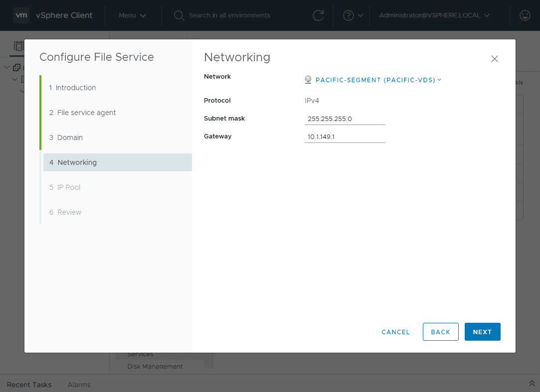The height and width of the screenshot is (392, 540).
Task: Switch to the Alarms tab
Action: coord(79,385)
